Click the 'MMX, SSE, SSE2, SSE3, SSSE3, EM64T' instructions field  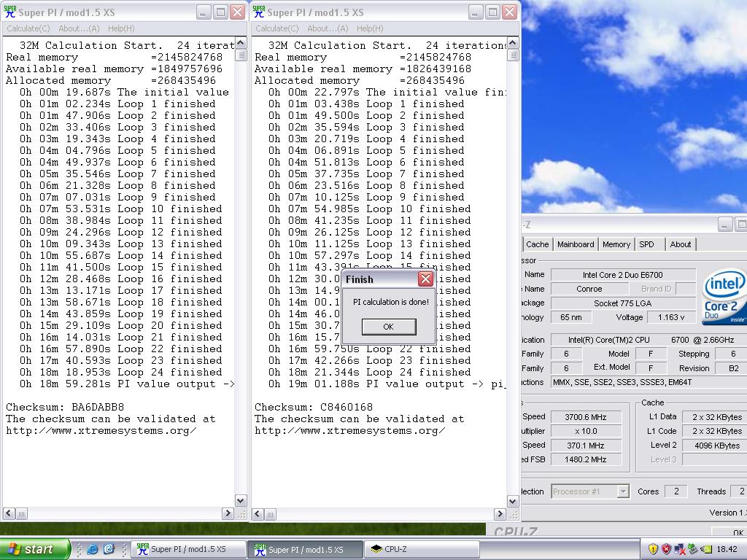point(649,382)
